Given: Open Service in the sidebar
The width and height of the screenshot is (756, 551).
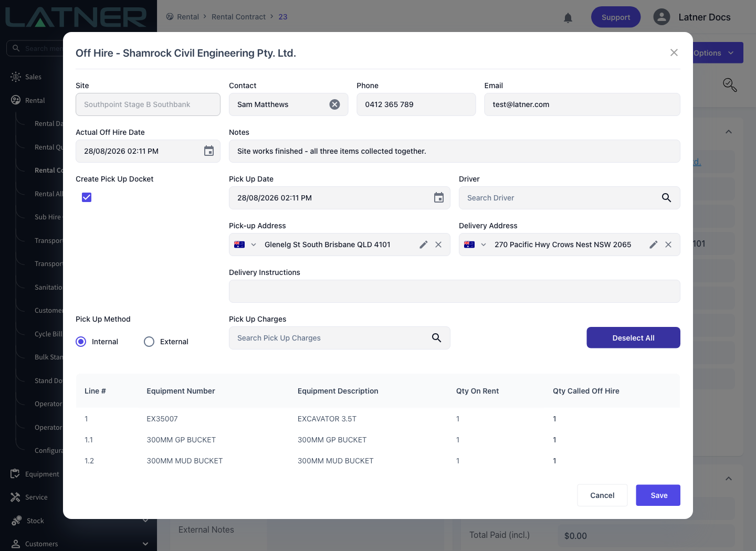Looking at the screenshot, I should 36,497.
